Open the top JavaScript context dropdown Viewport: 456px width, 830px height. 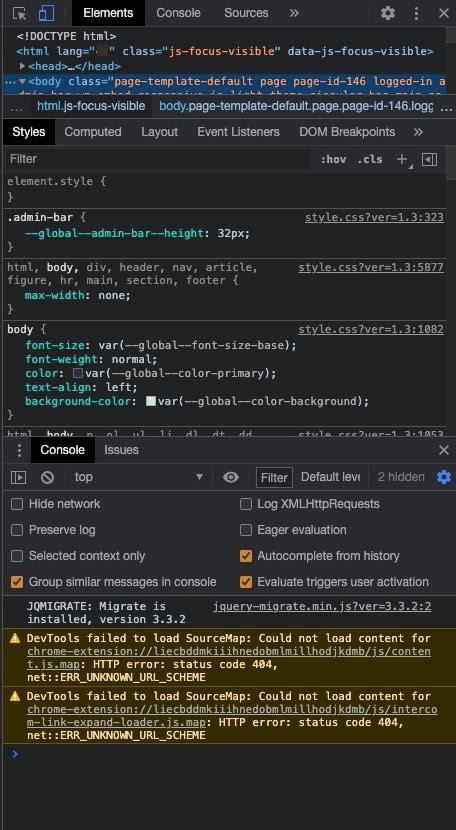pos(138,477)
